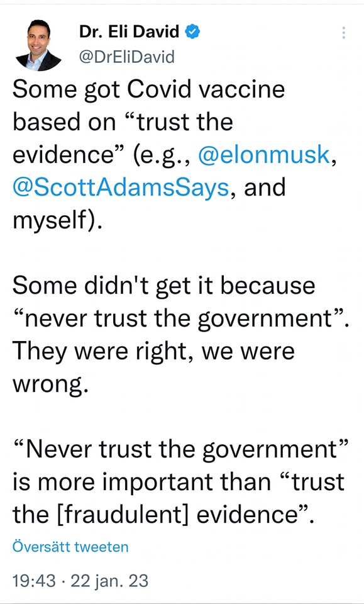364x604 pixels.
Task: Follow the @elonmusk mention link
Action: point(264,155)
